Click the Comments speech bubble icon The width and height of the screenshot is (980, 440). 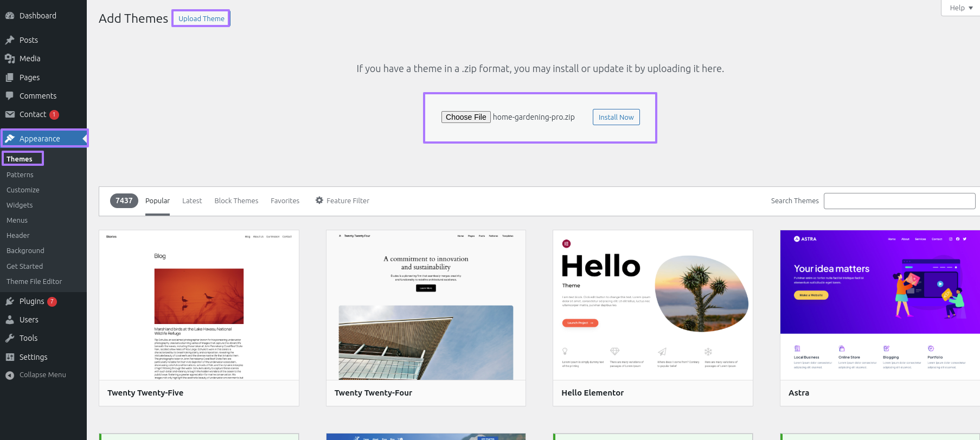(10, 96)
